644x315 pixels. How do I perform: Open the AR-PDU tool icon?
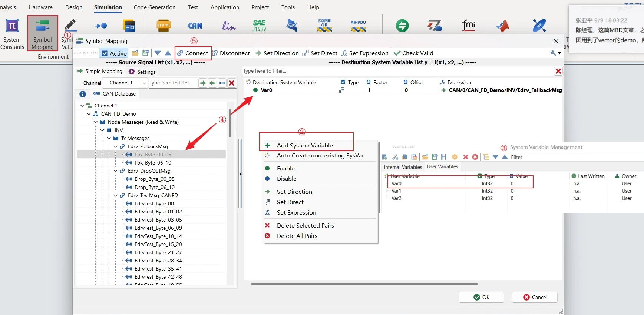(358, 26)
